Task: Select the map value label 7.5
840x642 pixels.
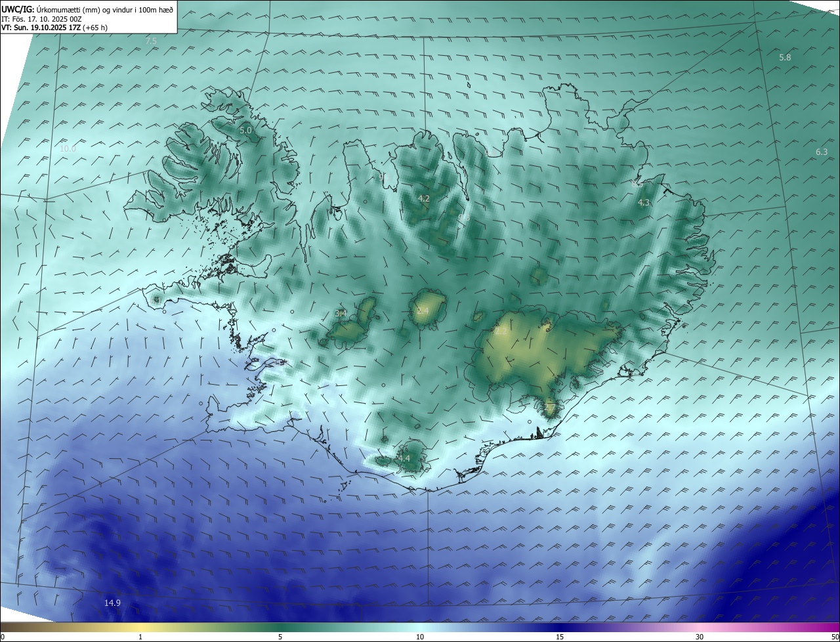Action: pos(151,41)
